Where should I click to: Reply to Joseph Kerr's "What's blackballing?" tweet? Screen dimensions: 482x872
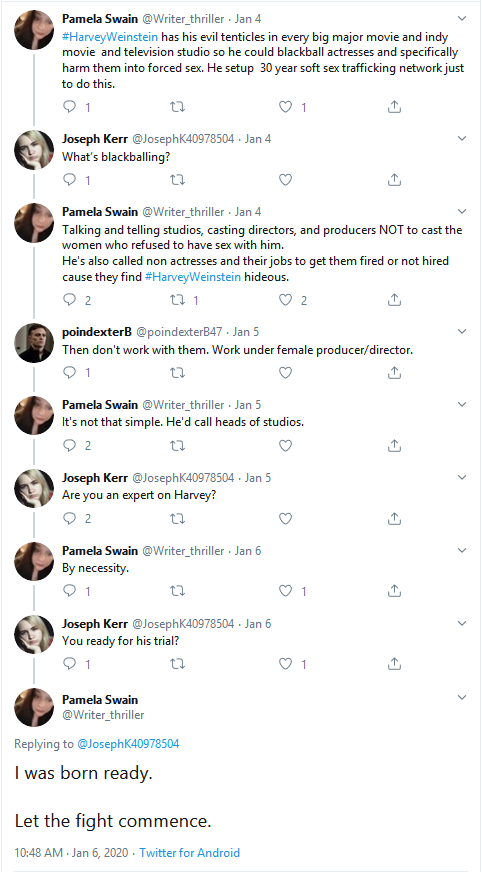(69, 180)
